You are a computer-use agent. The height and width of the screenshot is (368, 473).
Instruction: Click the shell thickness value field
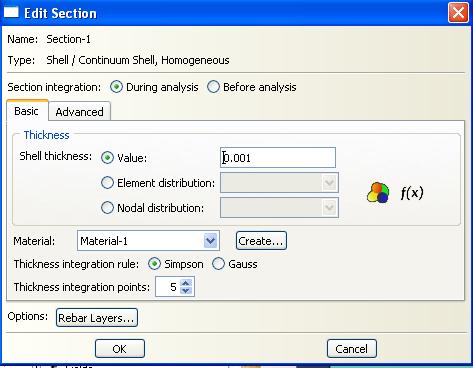[x=278, y=157]
